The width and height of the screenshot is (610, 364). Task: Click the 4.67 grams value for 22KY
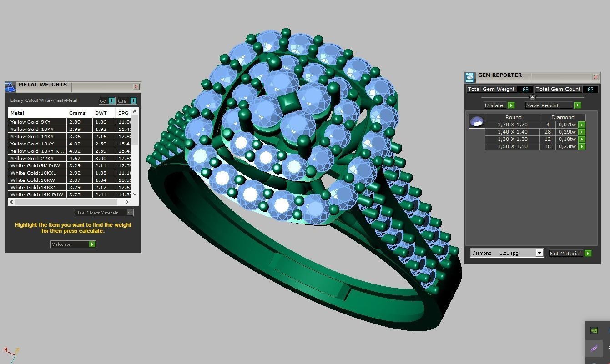coord(79,158)
